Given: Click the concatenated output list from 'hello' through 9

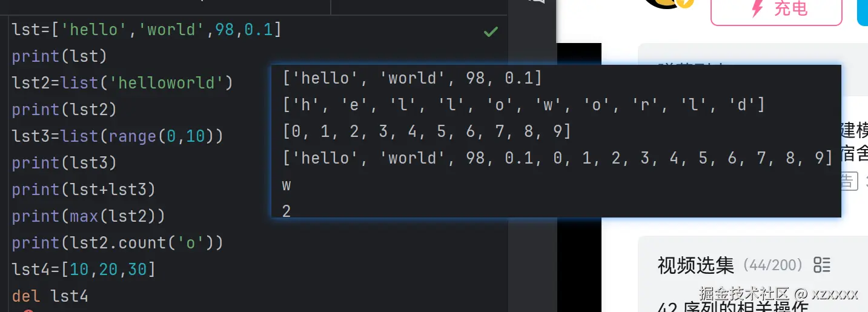Looking at the screenshot, I should [558, 158].
